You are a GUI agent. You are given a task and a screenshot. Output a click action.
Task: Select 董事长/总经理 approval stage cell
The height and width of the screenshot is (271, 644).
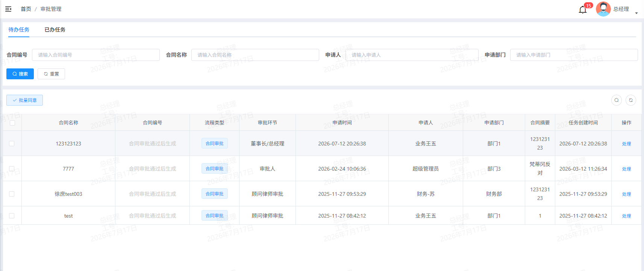[268, 144]
